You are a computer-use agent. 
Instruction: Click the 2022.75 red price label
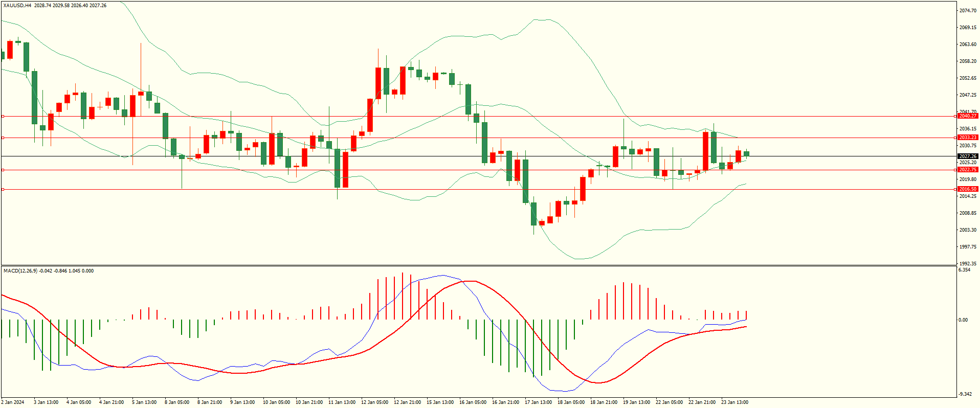tap(967, 170)
